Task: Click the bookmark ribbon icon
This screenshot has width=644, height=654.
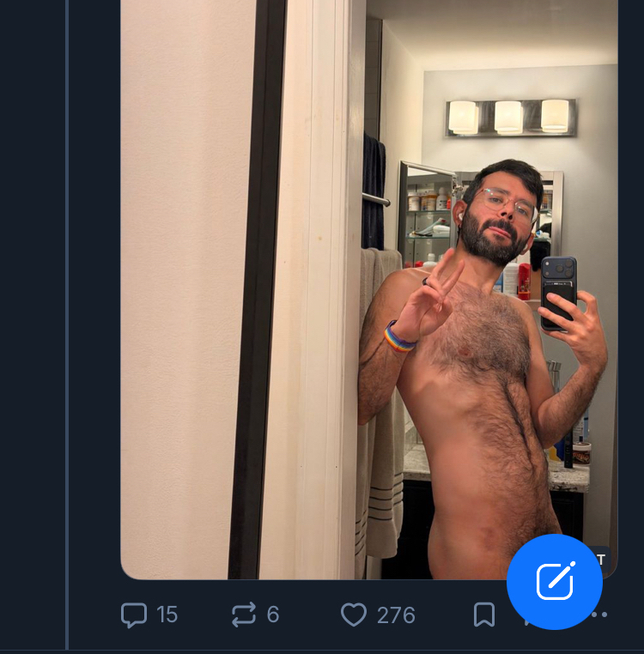Action: (x=484, y=615)
